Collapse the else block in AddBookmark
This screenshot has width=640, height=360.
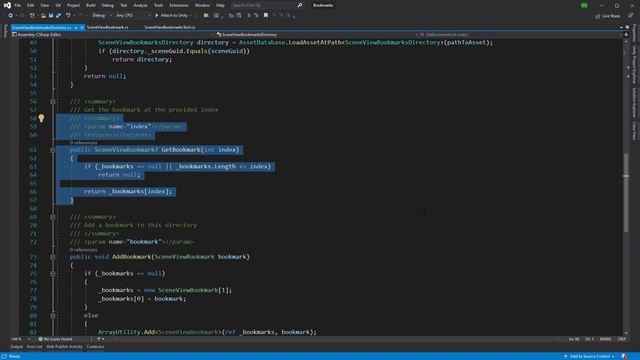point(53,316)
